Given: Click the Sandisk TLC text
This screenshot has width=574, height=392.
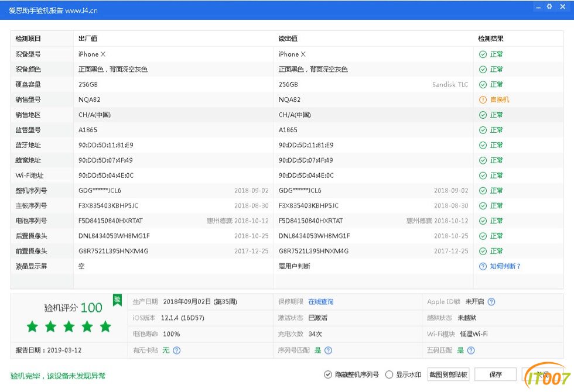Looking at the screenshot, I should [450, 85].
